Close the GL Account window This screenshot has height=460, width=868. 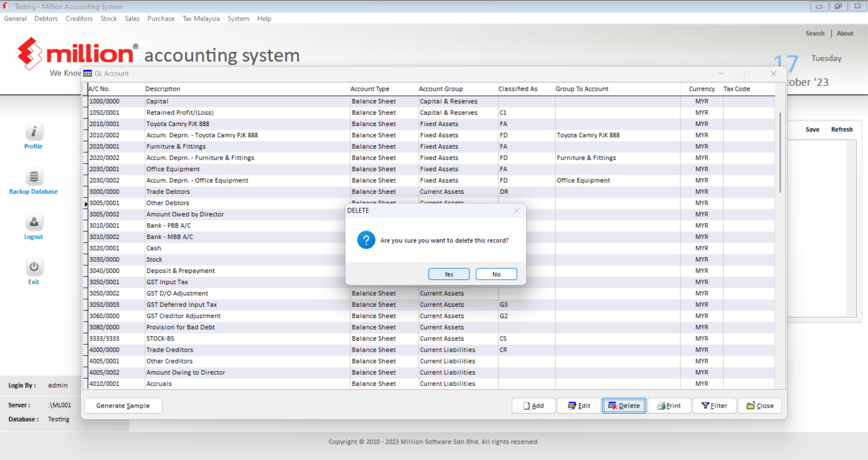point(773,73)
